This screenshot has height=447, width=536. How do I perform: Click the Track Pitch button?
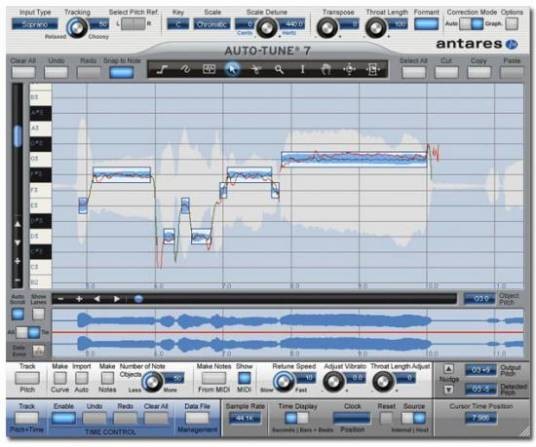point(27,378)
